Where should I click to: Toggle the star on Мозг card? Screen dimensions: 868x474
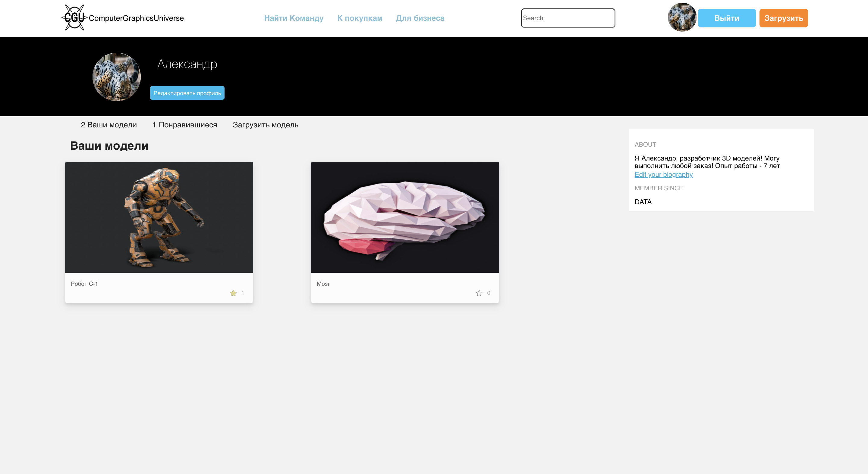479,293
